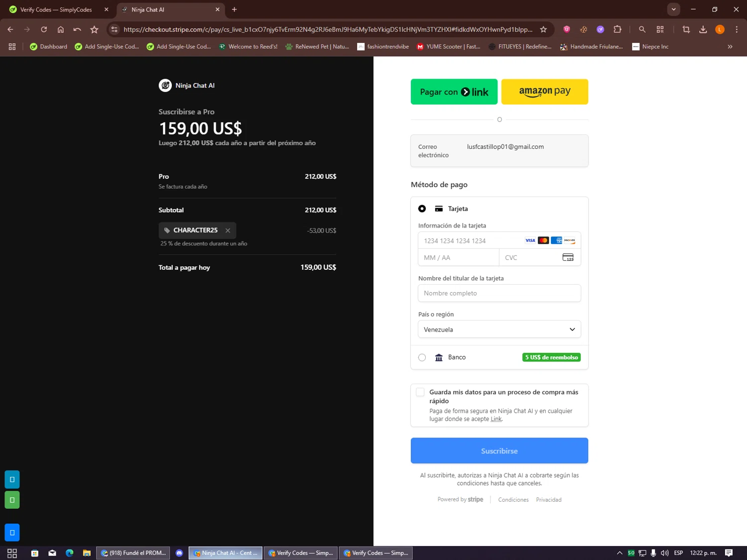This screenshot has height=560, width=747.
Task: Open the fashiontrendvibe bookmark
Action: [x=383, y=47]
